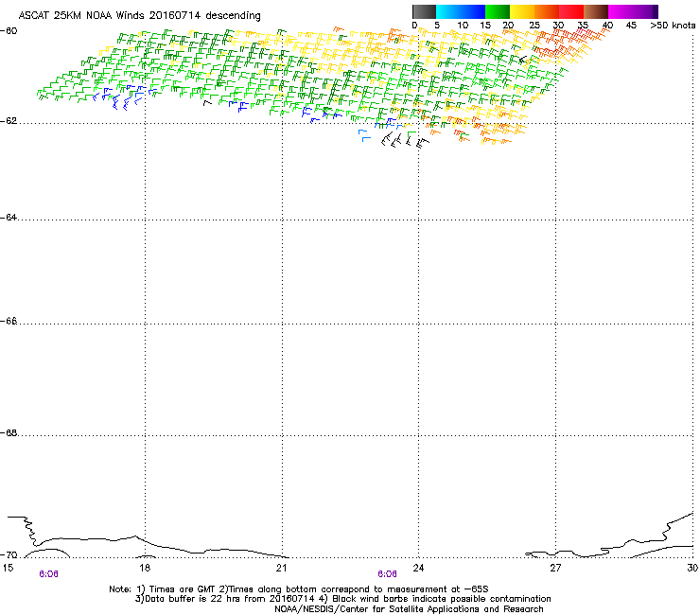Click the cyan-blue 5-15 knots legend band

[461, 11]
